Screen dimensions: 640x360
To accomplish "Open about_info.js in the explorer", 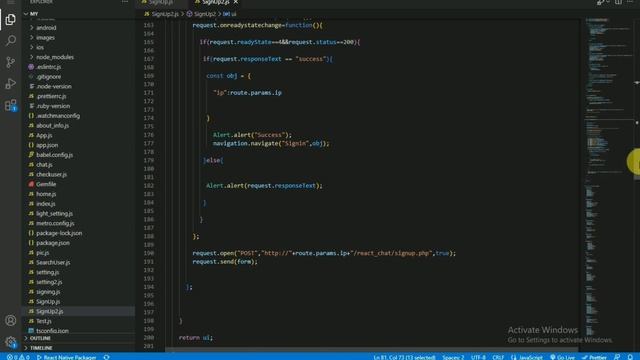I will coord(53,126).
